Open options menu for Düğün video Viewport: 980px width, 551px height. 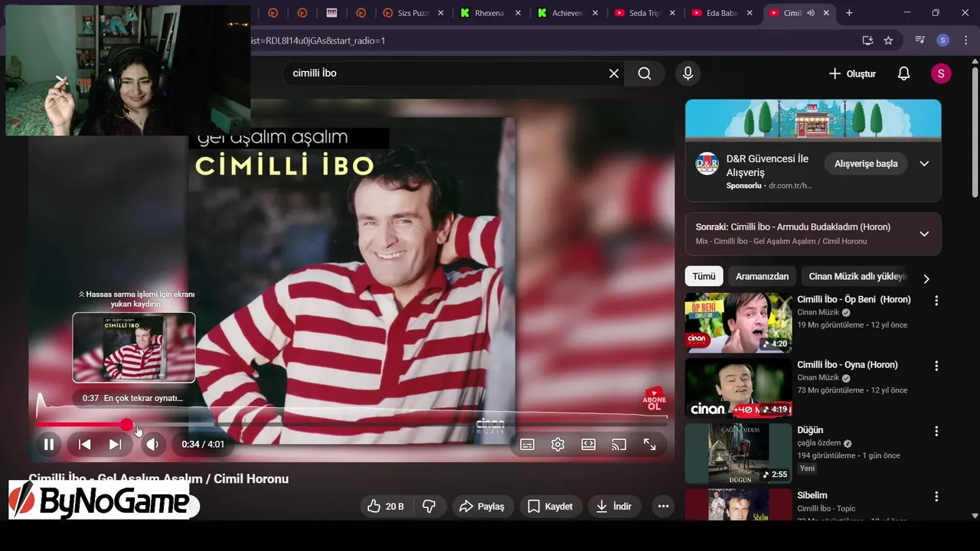936,431
